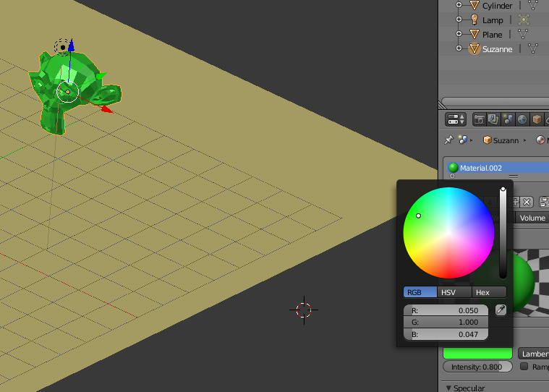The image size is (549, 392).
Task: Click the Suzann object breadcrumb
Action: pyautogui.click(x=501, y=140)
